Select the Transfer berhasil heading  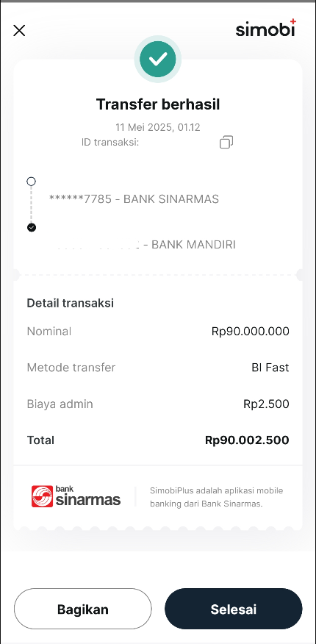158,104
